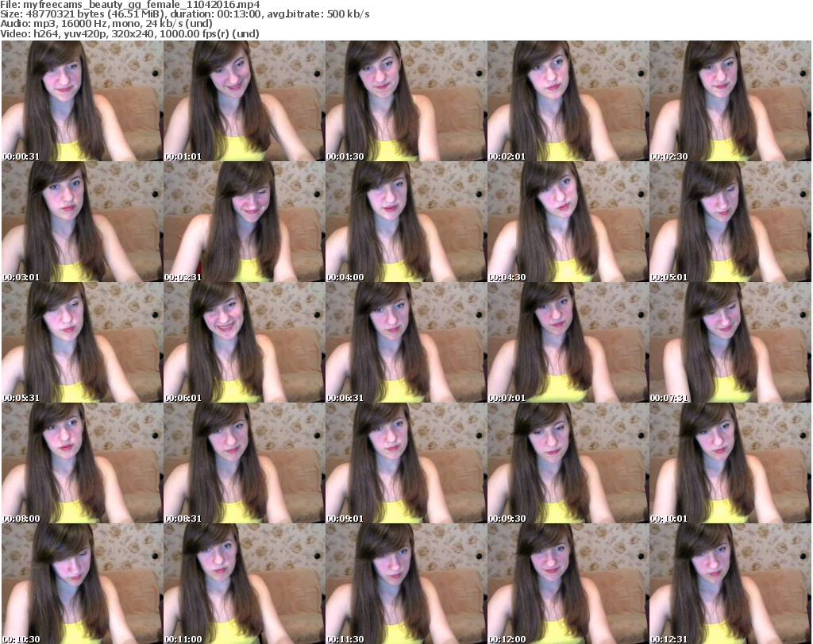Open the frame at 00:11:30

[406, 584]
